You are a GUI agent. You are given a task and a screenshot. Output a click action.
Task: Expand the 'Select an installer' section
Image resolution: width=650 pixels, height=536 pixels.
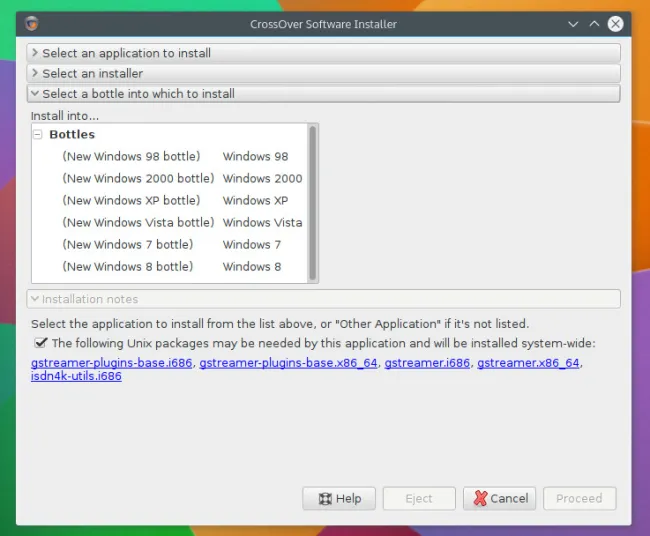(323, 73)
